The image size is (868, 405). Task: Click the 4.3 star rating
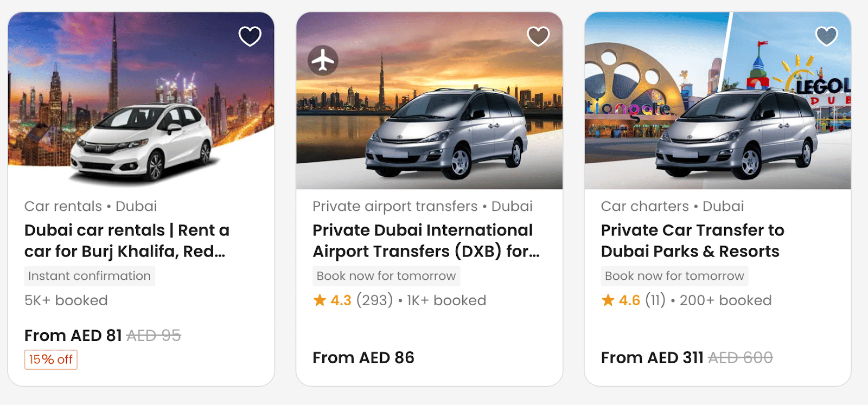pos(333,300)
